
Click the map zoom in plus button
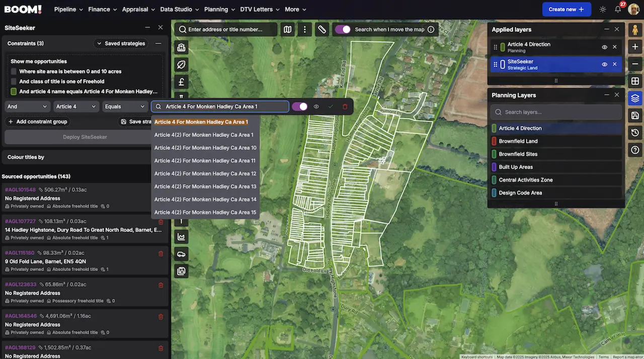[635, 47]
